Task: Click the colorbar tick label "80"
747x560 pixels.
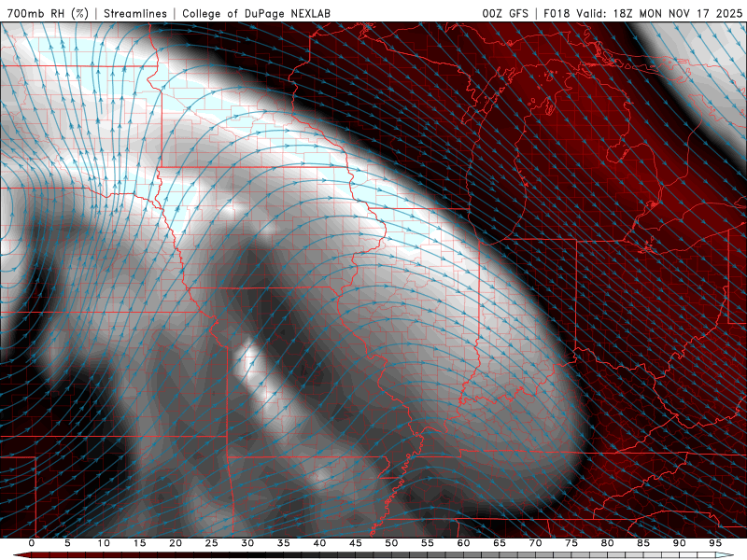Action: pyautogui.click(x=608, y=543)
